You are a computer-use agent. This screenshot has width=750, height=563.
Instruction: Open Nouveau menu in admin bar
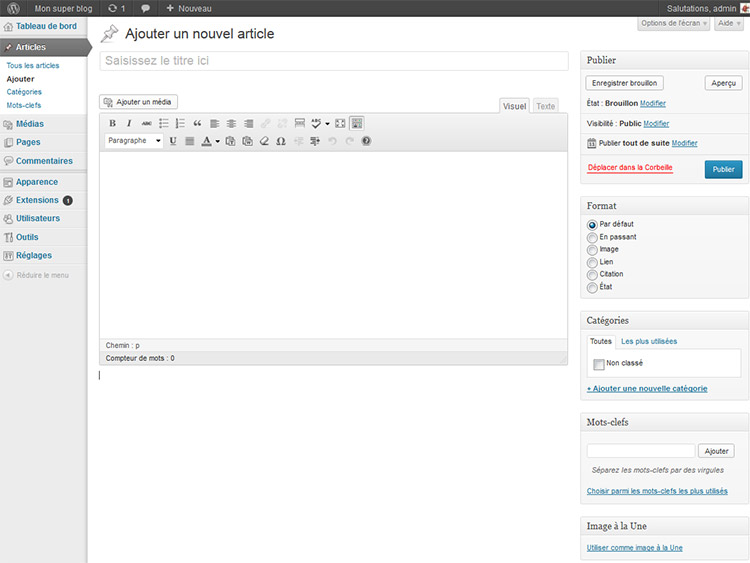(189, 8)
